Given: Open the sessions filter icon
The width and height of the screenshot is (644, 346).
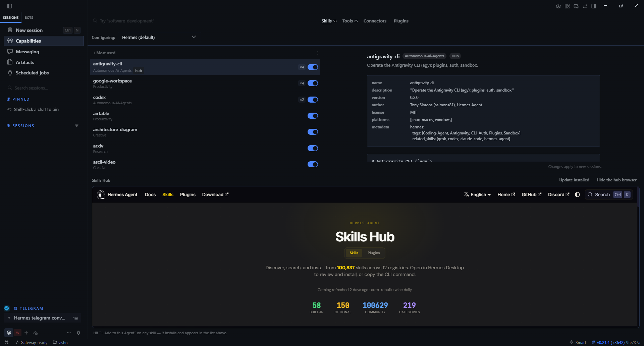Looking at the screenshot, I should (x=76, y=125).
